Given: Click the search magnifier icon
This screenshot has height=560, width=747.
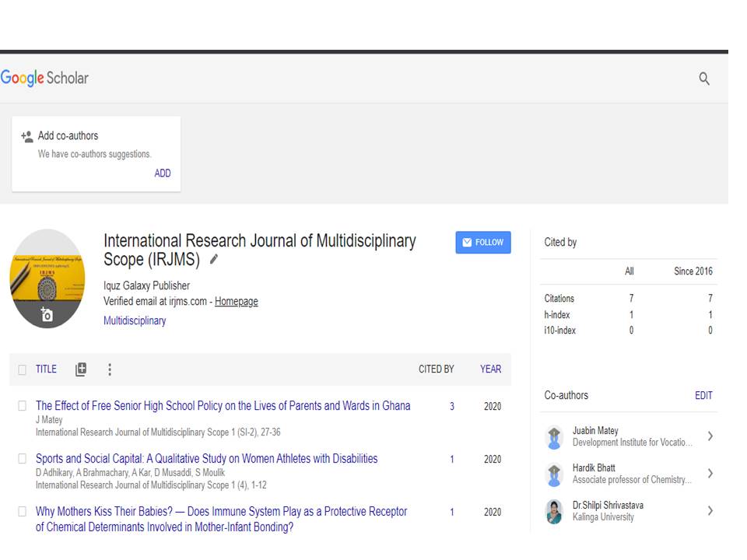Looking at the screenshot, I should (x=703, y=79).
